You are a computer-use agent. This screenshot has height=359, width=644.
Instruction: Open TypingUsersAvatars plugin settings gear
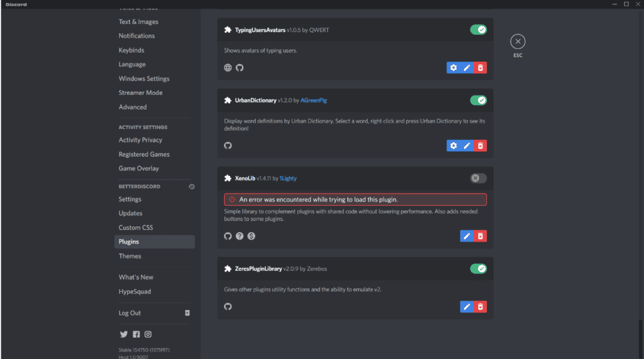tap(453, 68)
